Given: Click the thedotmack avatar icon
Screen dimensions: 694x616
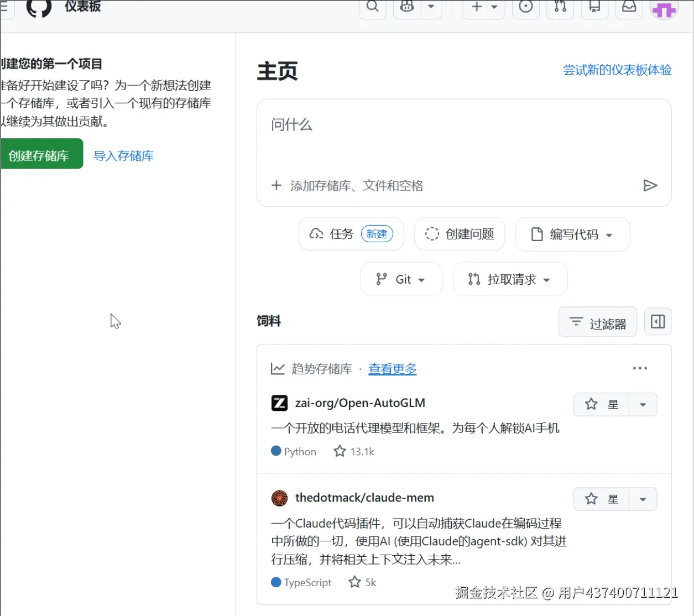Looking at the screenshot, I should point(279,498).
